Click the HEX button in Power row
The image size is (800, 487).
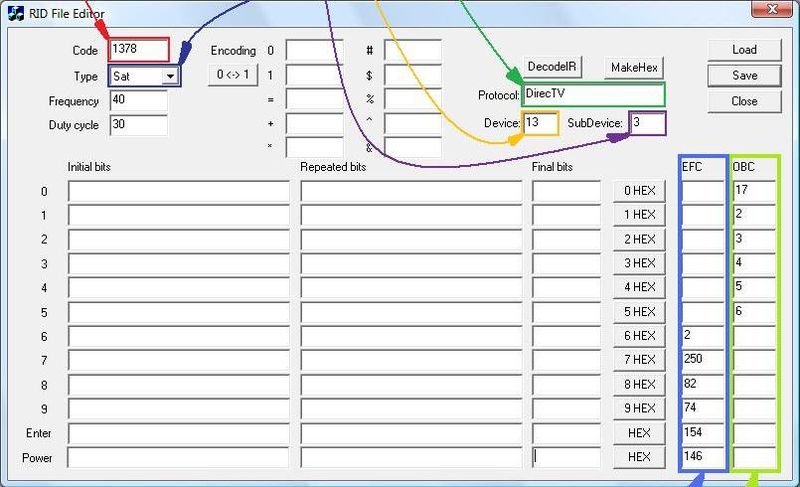coord(639,457)
